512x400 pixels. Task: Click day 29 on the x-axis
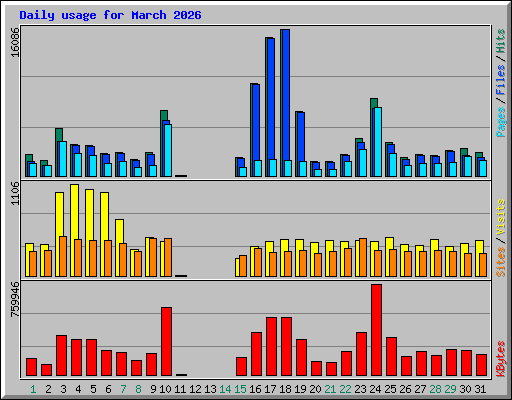[450, 389]
